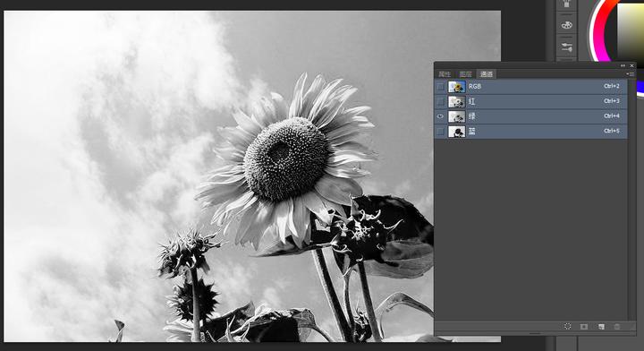644x351 pixels.
Task: Open the Brush presets panel icon
Action: coord(567,47)
